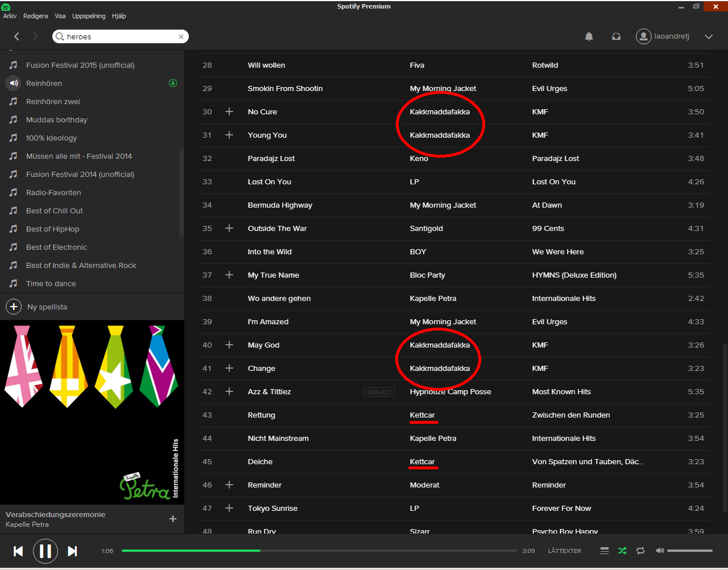728x570 pixels.
Task: Open the Kettcar artist link for Rettung
Action: [422, 415]
